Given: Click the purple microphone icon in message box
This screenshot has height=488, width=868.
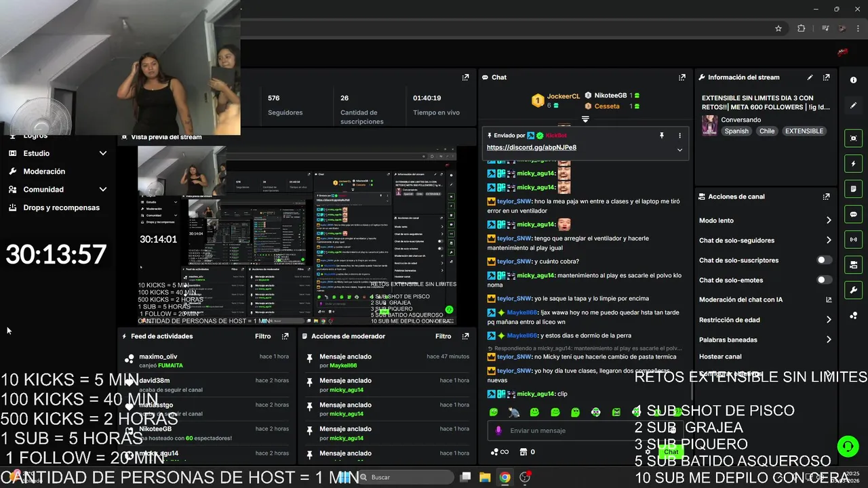Looking at the screenshot, I should tap(498, 430).
